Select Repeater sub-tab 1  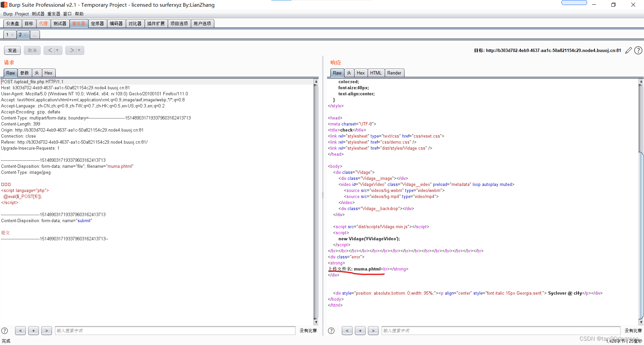tap(7, 35)
